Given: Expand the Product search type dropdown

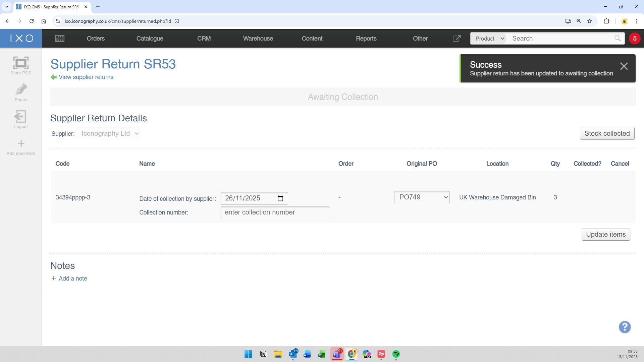Looking at the screenshot, I should (x=488, y=39).
